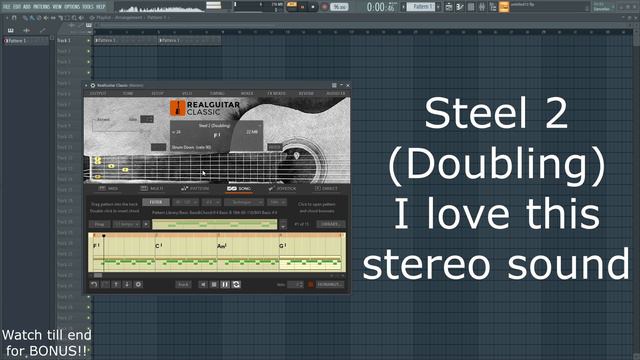This screenshot has width=640, height=360.
Task: Click the FL Studio record button
Action: pyautogui.click(x=324, y=7)
